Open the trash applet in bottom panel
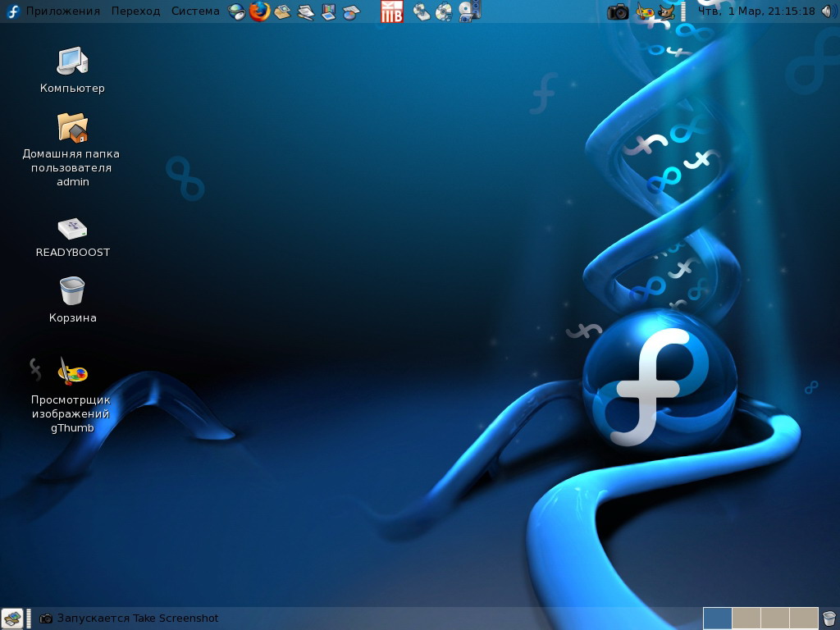840x630 pixels. pyautogui.click(x=829, y=619)
